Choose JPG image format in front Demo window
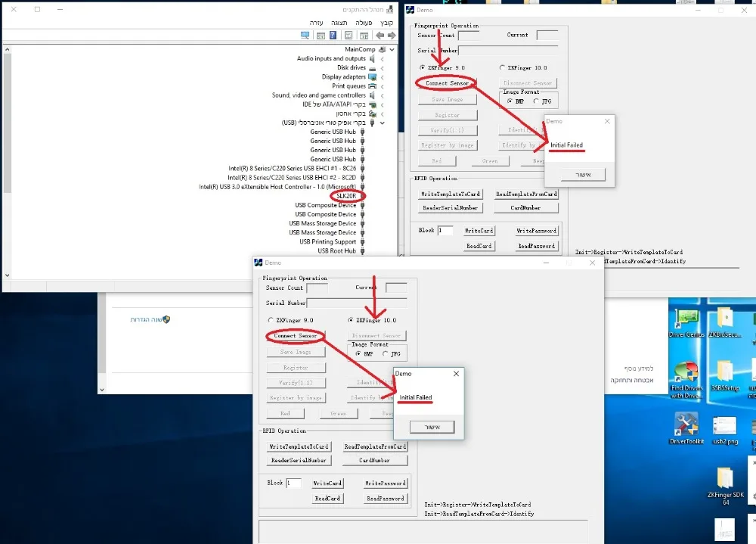This screenshot has width=756, height=544. pos(385,354)
